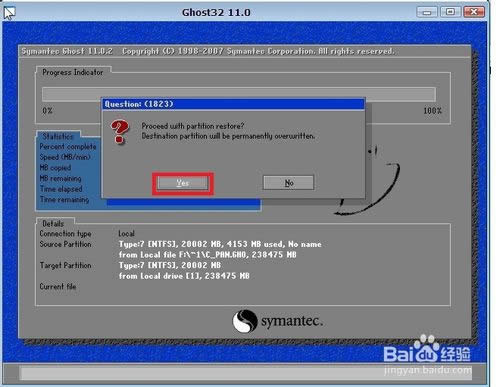Click the Source Partition label

(65, 244)
